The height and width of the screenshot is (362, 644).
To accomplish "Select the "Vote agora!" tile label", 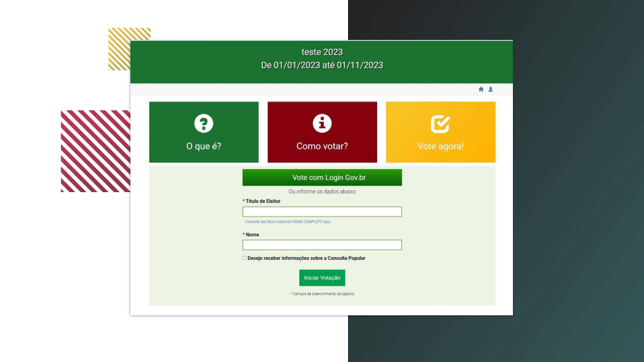I will (x=441, y=146).
